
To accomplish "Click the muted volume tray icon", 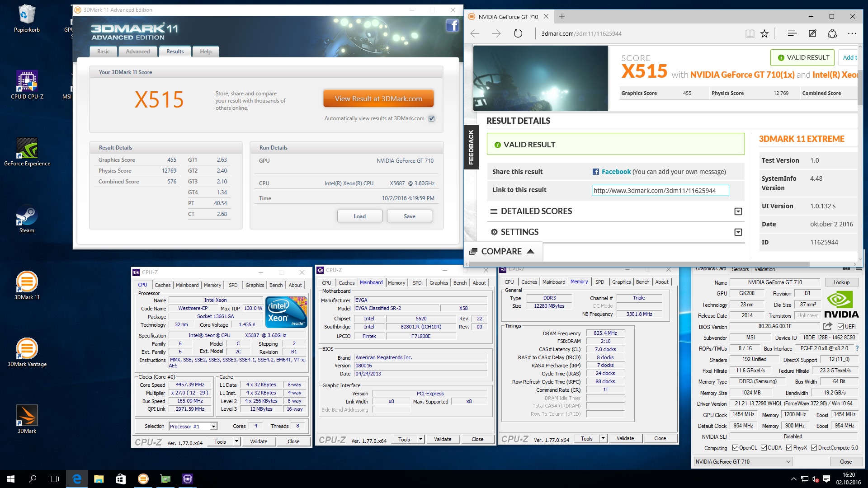I will coord(816,479).
